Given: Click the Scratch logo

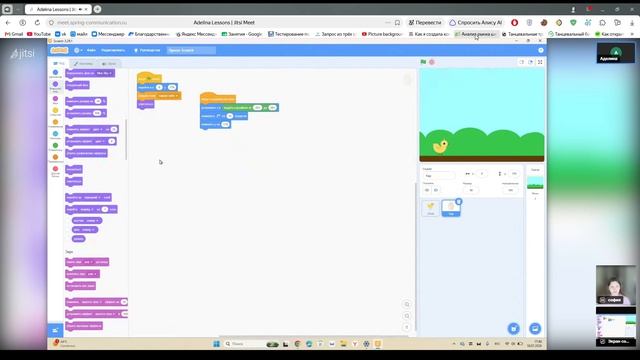Looking at the screenshot, I should point(59,50).
